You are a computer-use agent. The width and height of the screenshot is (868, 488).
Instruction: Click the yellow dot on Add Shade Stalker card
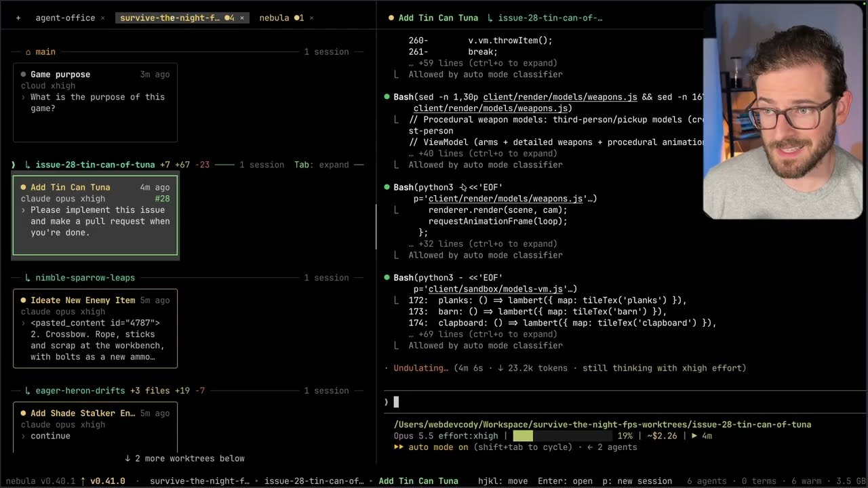coord(24,413)
